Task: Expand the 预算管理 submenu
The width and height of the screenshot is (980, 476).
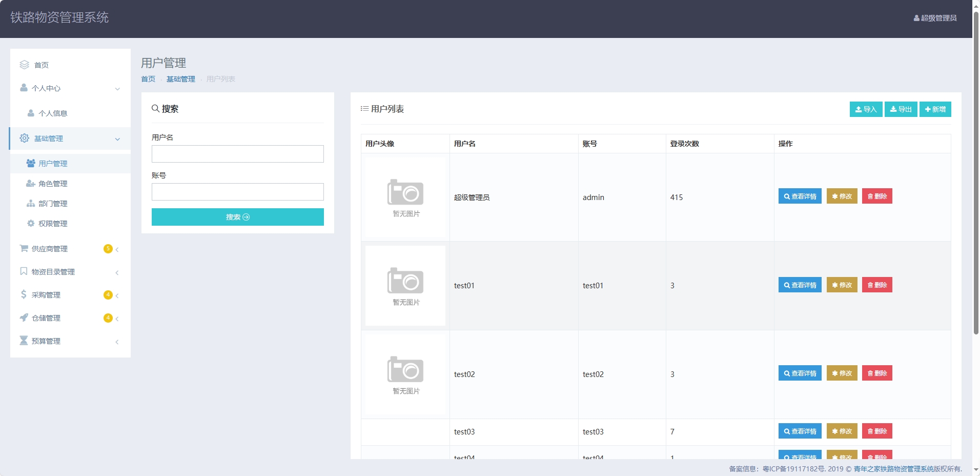Action: tap(117, 342)
